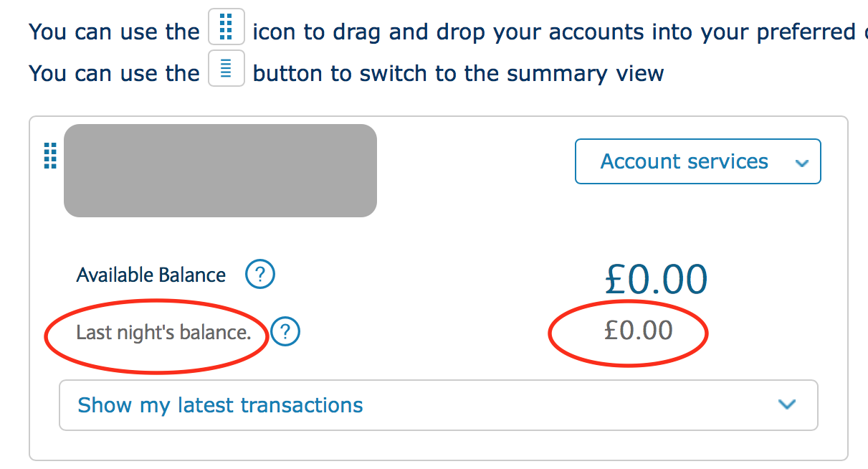Click the switch-to-summary-view button icon
868x469 pixels.
click(x=226, y=67)
